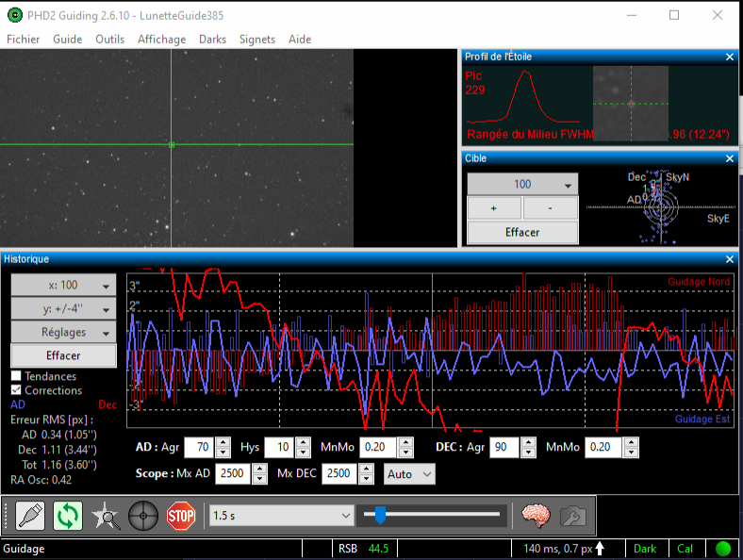Open the Outils menu
The width and height of the screenshot is (743, 560).
click(109, 40)
